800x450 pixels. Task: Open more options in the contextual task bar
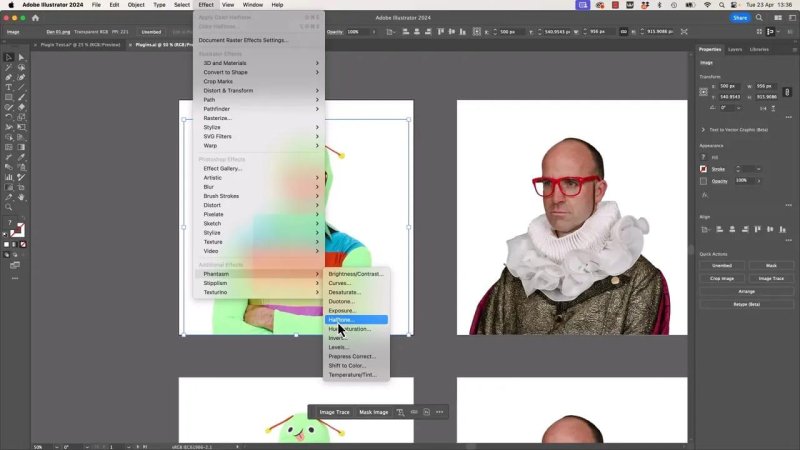point(440,412)
